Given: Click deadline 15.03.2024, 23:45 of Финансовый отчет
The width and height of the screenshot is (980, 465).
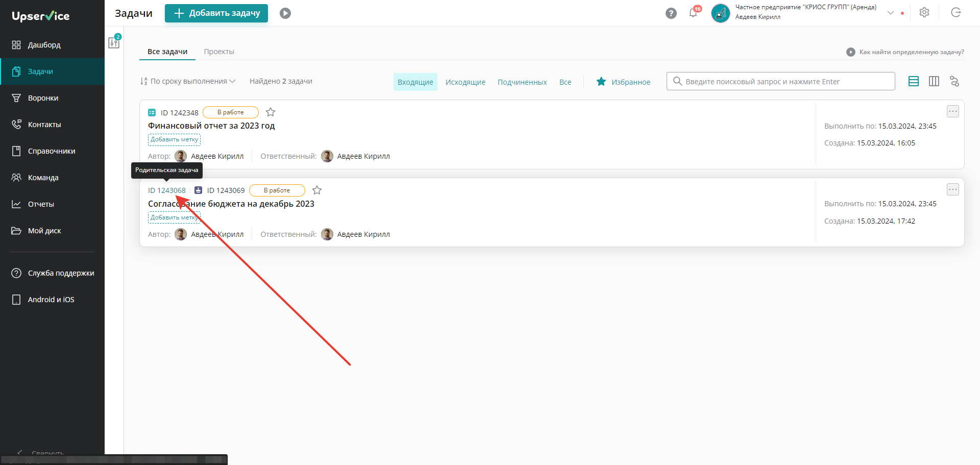Looking at the screenshot, I should point(908,126).
